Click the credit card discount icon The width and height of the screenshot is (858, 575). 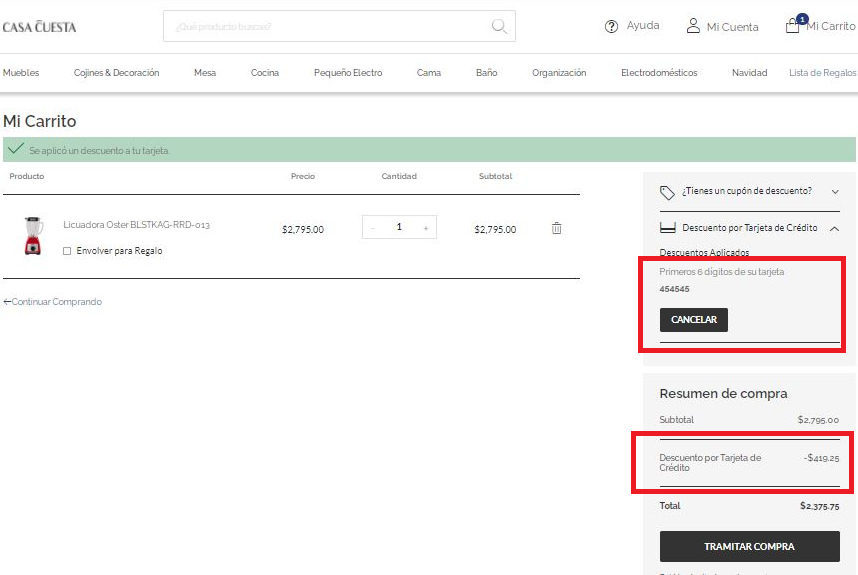(x=667, y=228)
